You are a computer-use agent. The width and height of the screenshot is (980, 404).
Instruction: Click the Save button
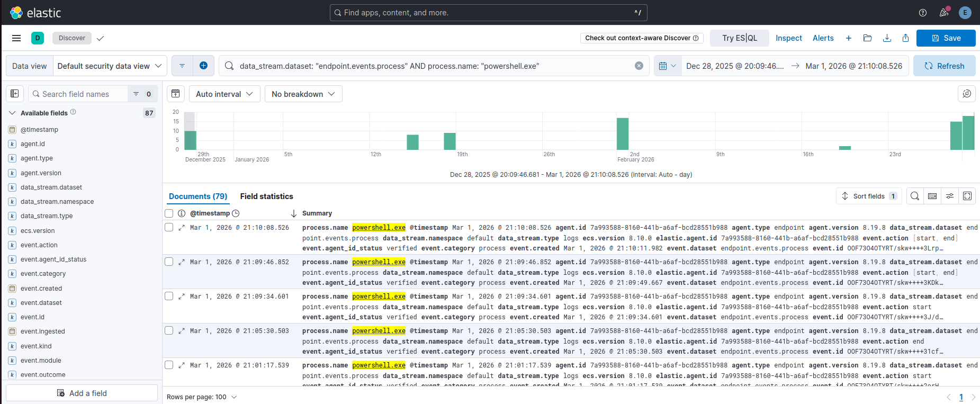point(946,38)
